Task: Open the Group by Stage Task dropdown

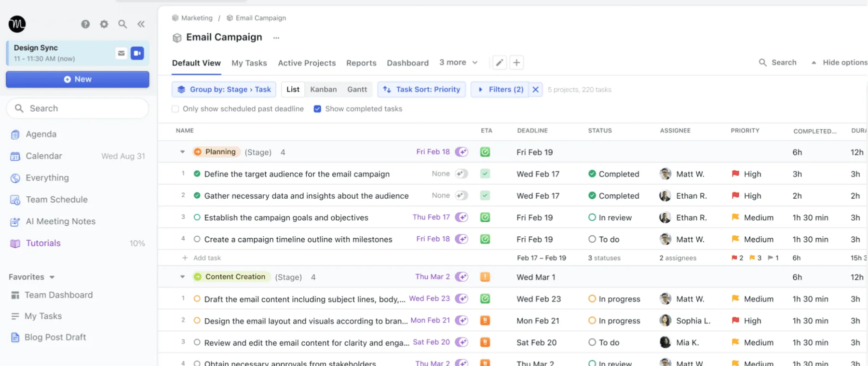Action: point(224,90)
